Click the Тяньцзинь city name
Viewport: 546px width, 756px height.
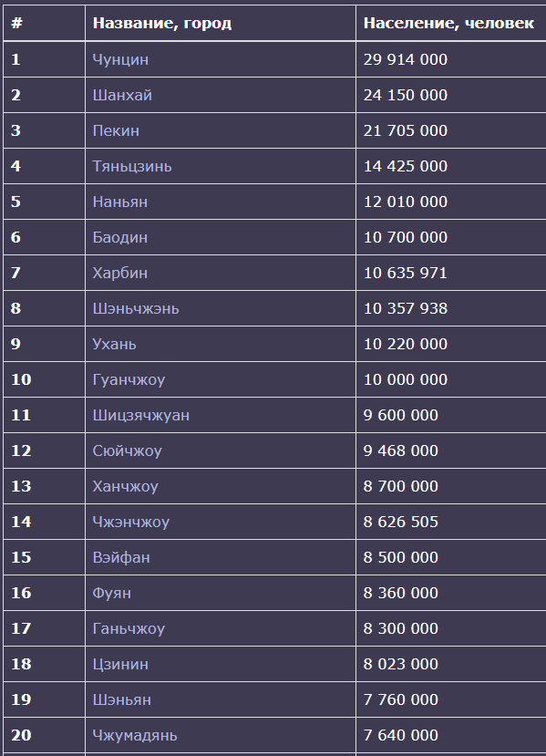click(x=132, y=166)
